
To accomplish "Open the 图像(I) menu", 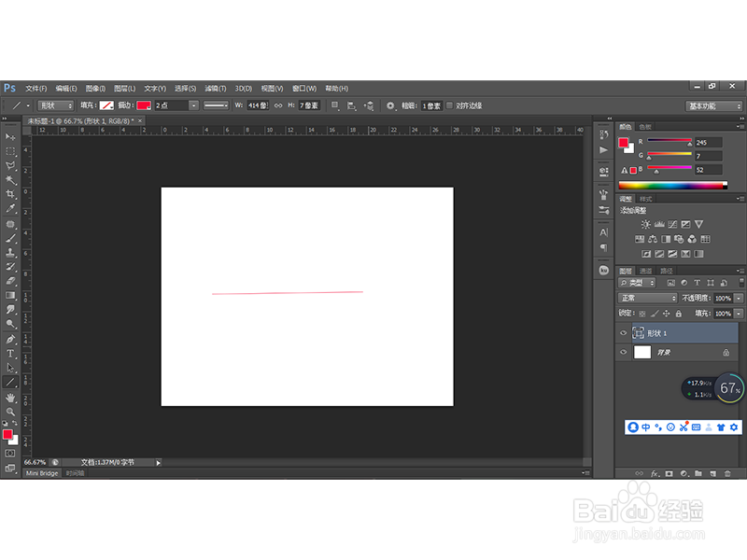I will point(95,89).
